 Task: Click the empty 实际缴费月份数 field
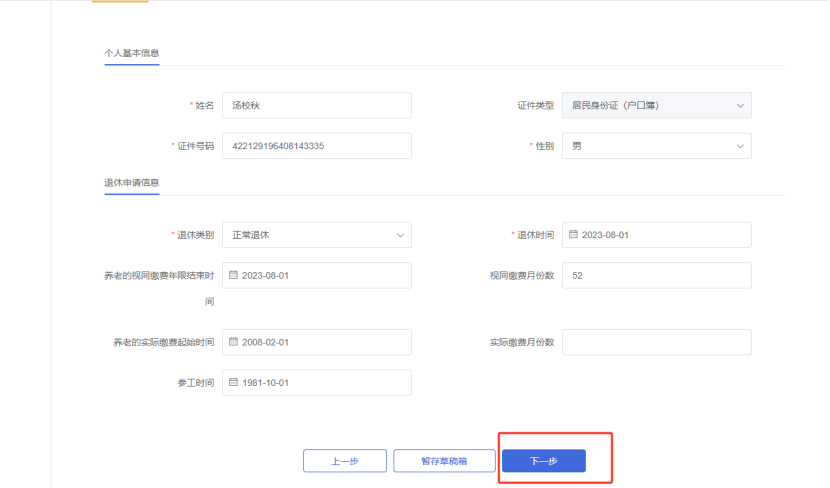[x=656, y=342]
